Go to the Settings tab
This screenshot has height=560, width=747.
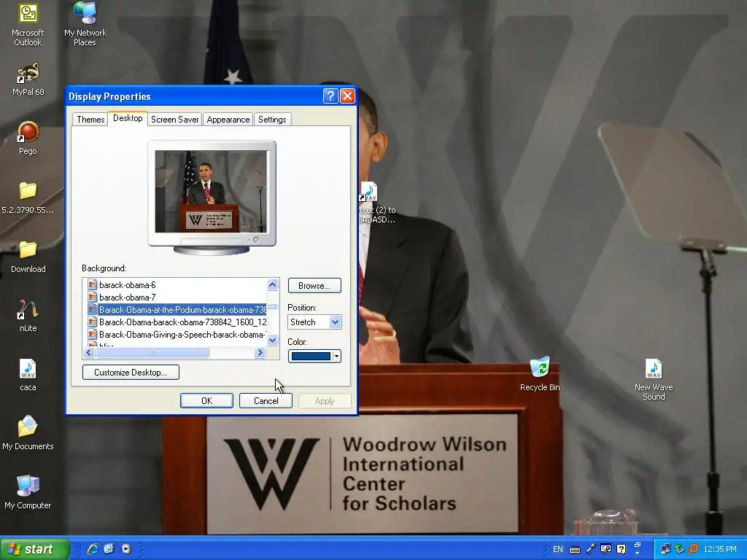pyautogui.click(x=272, y=120)
